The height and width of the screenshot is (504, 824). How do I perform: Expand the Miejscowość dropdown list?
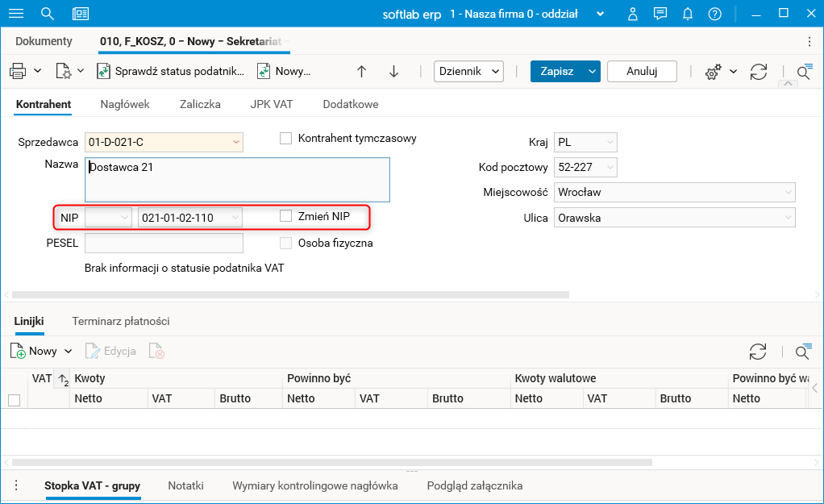(x=787, y=193)
